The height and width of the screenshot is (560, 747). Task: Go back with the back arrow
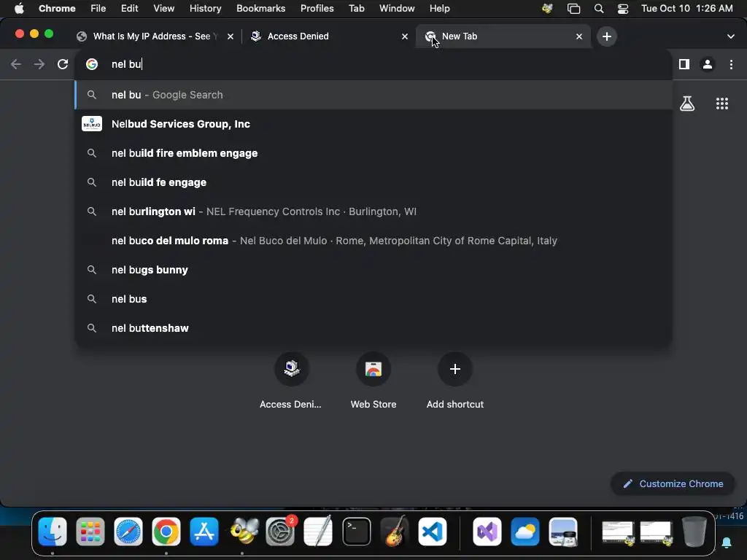point(16,64)
